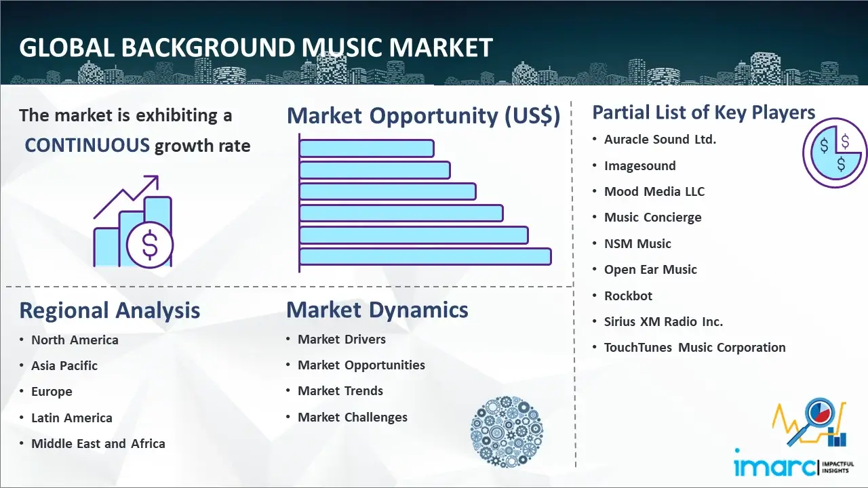Click Middle East and Africa entry
868x488 pixels.
pos(98,444)
